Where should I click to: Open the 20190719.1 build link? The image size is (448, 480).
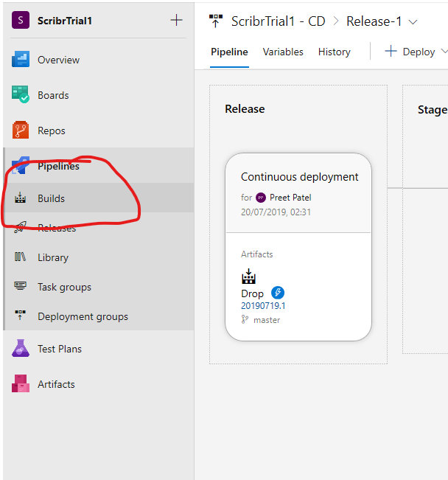(x=263, y=305)
